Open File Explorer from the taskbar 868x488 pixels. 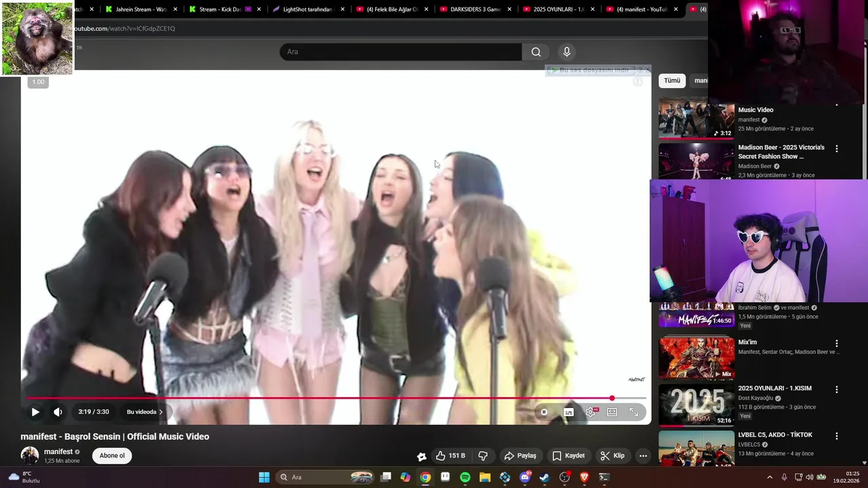485,477
